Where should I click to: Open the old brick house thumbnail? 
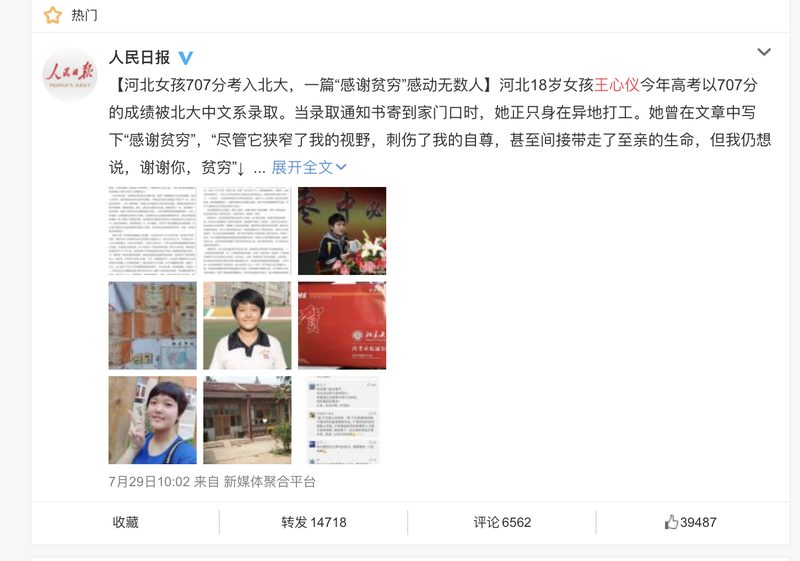pyautogui.click(x=247, y=420)
